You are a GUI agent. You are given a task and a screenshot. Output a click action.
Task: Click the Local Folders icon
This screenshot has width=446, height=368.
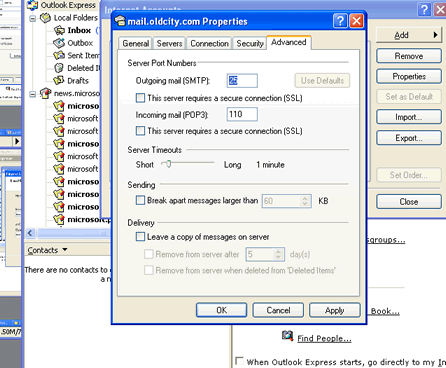pos(46,18)
